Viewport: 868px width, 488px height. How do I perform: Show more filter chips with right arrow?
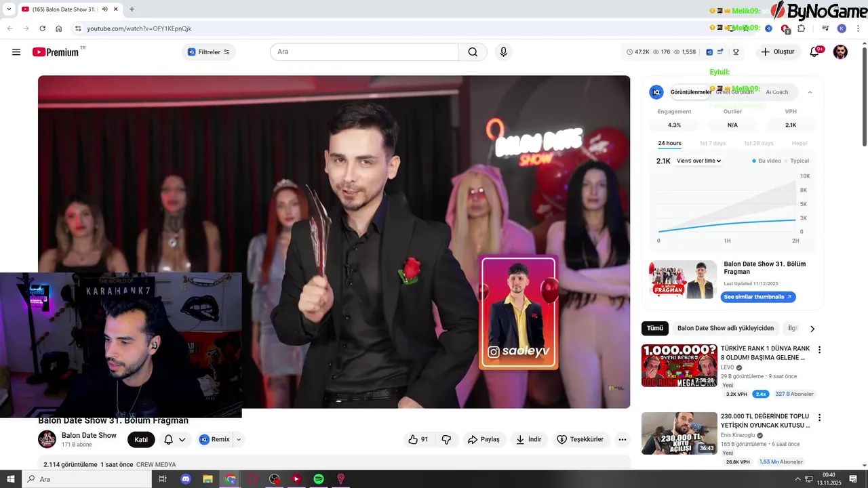[x=812, y=329]
